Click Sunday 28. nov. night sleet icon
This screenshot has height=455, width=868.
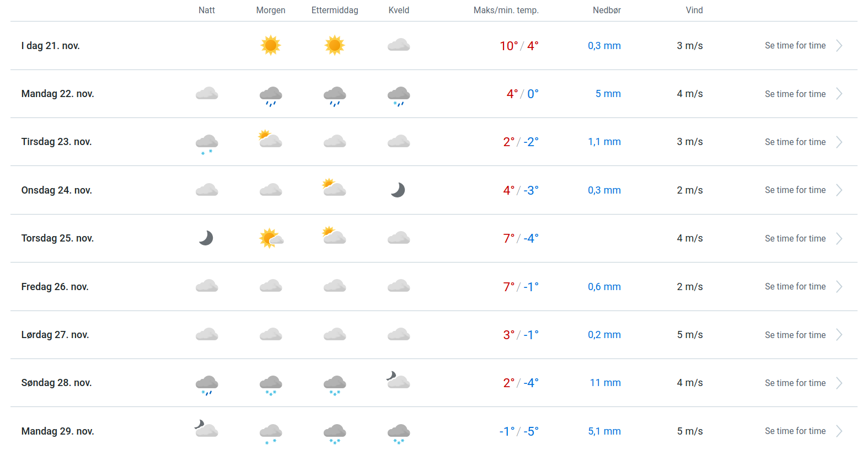(207, 384)
